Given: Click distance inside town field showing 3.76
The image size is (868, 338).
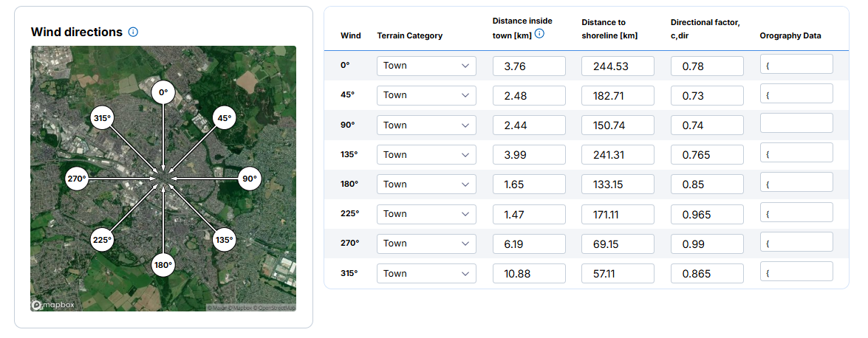Looking at the screenshot, I should (x=529, y=66).
